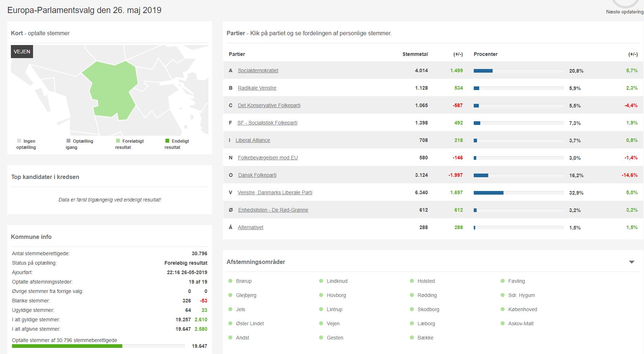Click the green status dot beside Brørup
Viewport: 644px width, 354px height.
click(230, 281)
